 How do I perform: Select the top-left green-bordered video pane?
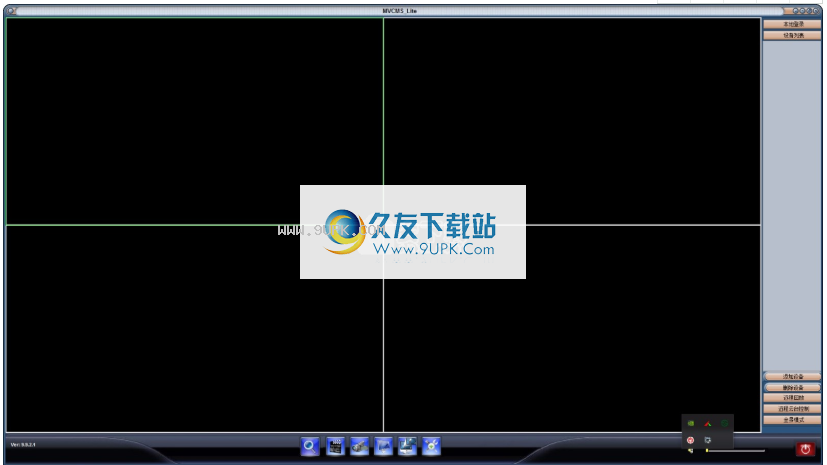point(195,121)
